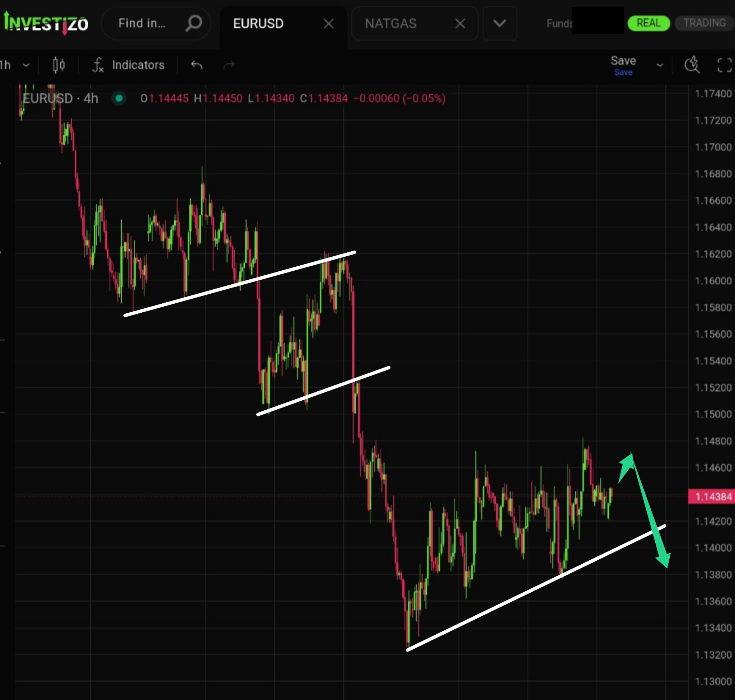Click the quick search chart icon
Viewport: 735px width, 700px height.
pos(692,65)
